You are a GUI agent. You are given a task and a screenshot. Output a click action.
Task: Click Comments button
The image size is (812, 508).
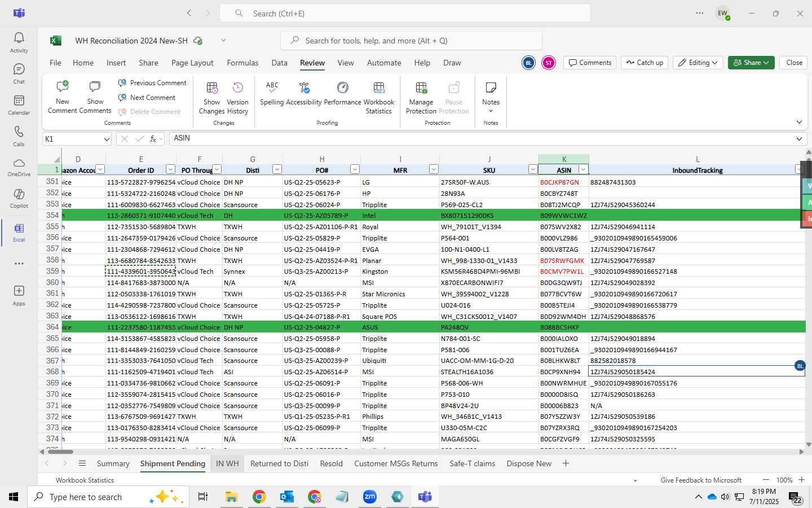pos(590,63)
